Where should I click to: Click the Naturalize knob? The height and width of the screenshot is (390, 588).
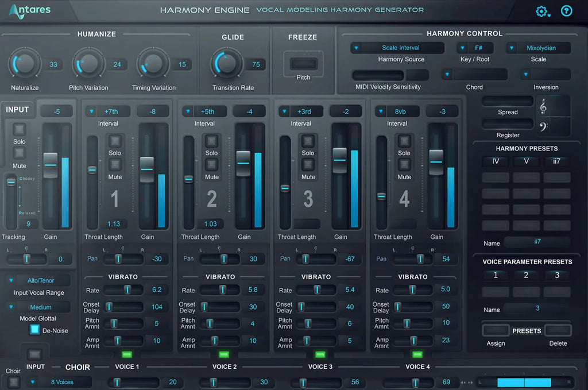pyautogui.click(x=25, y=64)
